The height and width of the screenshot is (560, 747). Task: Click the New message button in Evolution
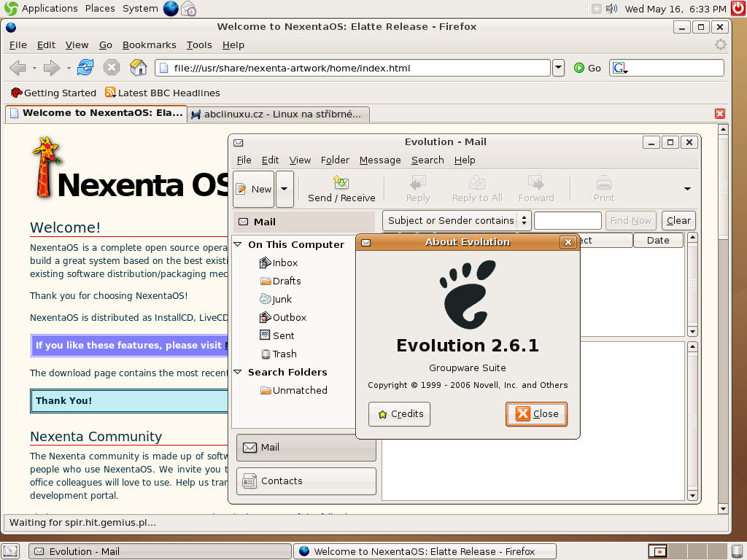point(253,189)
